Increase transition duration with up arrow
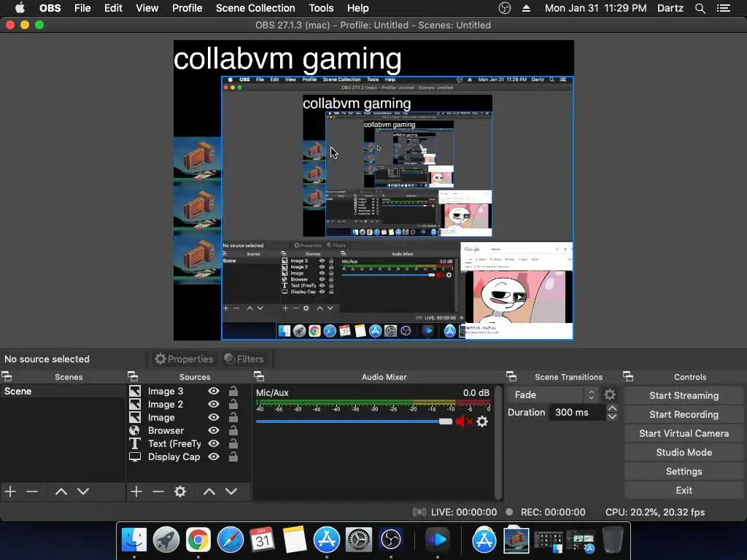Viewport: 747px width, 560px height. 612,408
